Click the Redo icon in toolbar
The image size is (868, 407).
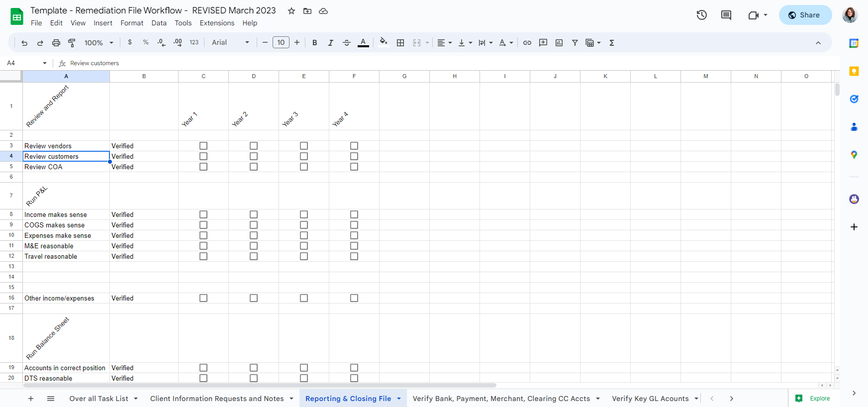(40, 43)
